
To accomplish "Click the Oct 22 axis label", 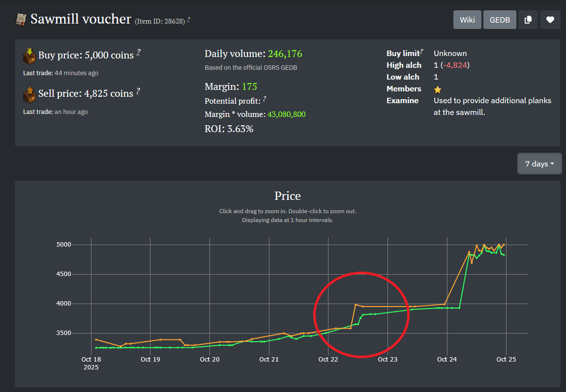I will (328, 359).
